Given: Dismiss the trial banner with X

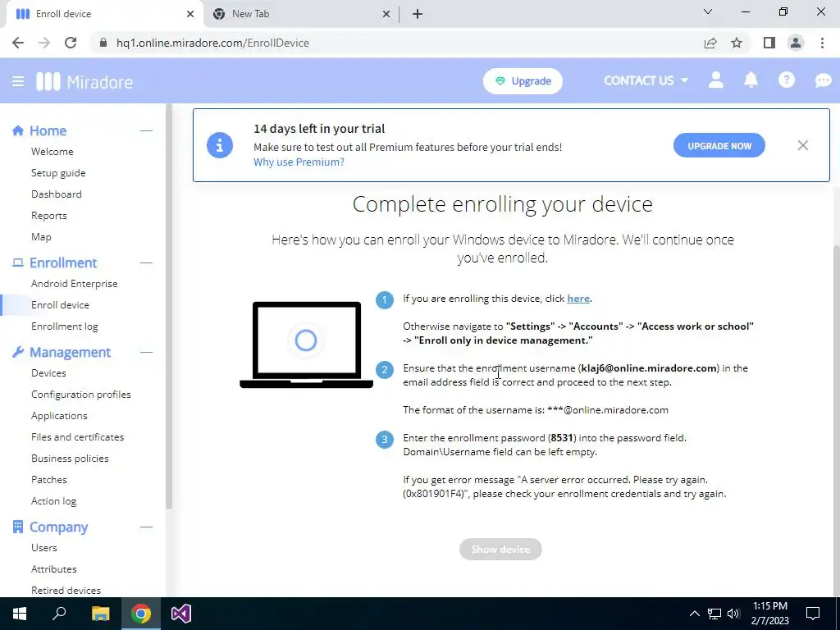Looking at the screenshot, I should click(x=802, y=145).
